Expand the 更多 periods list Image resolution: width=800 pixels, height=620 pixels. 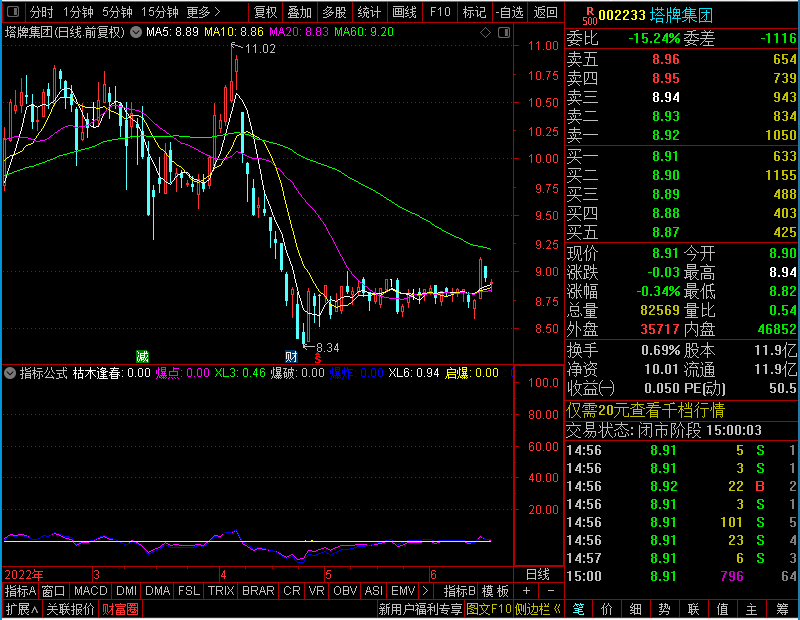click(204, 12)
